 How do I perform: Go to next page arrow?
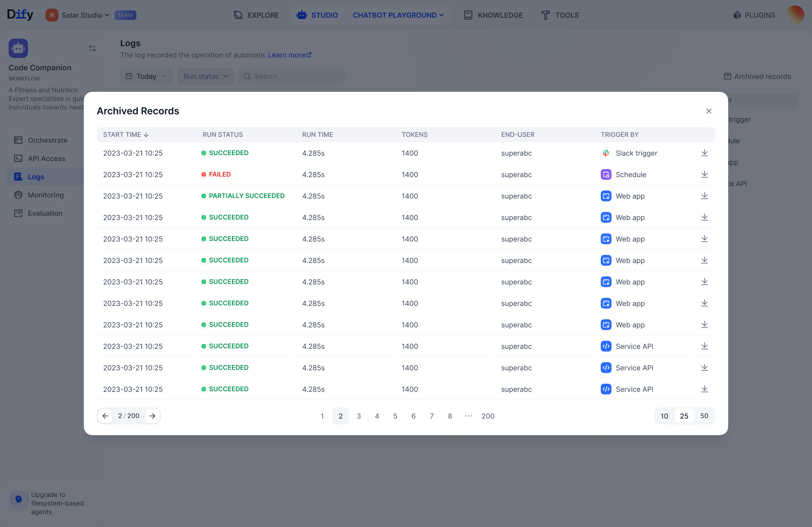[x=153, y=416]
